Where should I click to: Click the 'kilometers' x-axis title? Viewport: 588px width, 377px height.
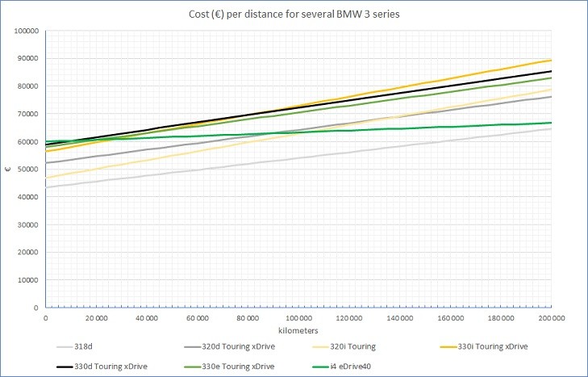click(298, 331)
